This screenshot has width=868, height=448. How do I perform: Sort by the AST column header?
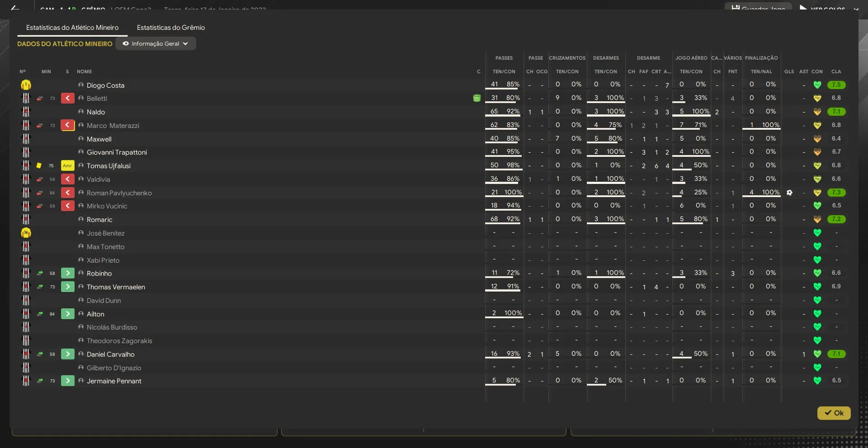click(x=804, y=71)
